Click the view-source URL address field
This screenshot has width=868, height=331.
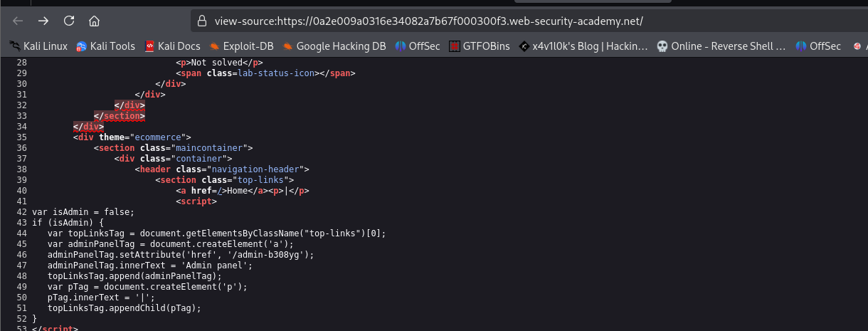click(x=427, y=21)
